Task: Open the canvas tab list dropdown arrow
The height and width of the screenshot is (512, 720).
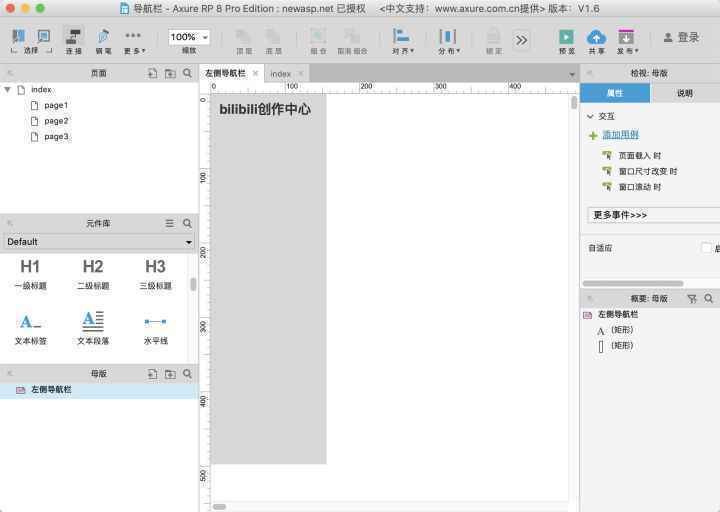Action: [x=572, y=74]
